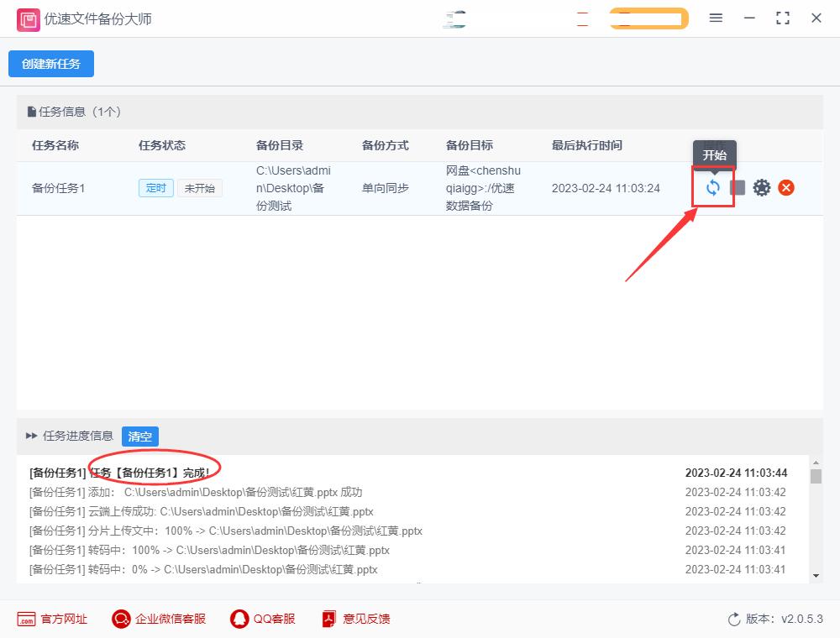Click the 定时 scheduling tag
The width and height of the screenshot is (840, 638).
[155, 188]
